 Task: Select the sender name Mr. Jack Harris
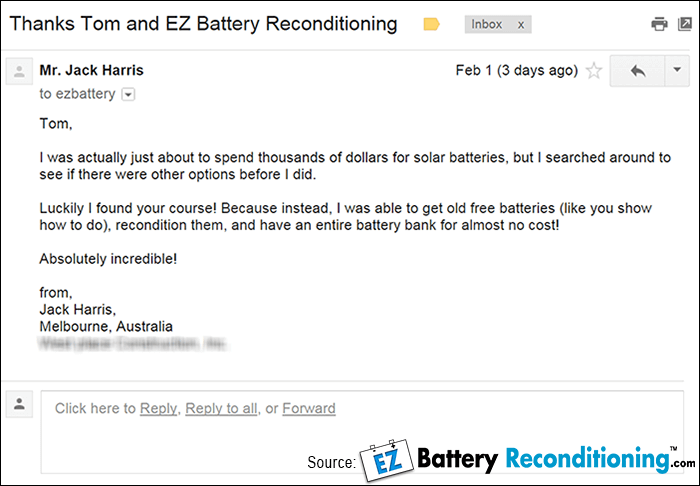tap(89, 70)
